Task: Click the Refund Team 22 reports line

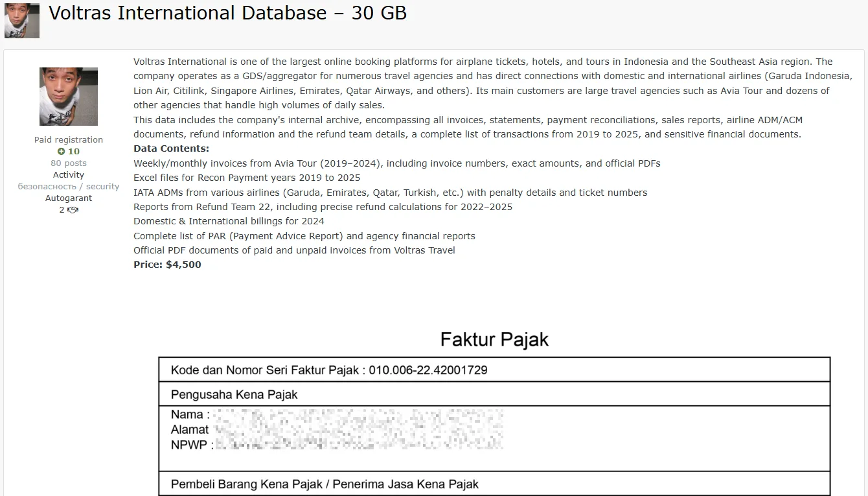Action: point(323,207)
